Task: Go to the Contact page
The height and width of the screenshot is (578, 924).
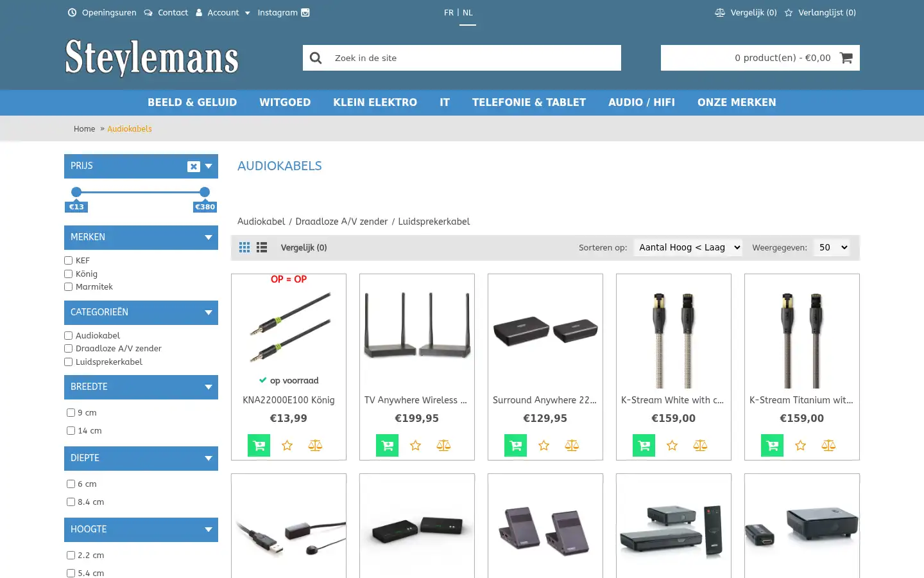Action: pyautogui.click(x=166, y=12)
